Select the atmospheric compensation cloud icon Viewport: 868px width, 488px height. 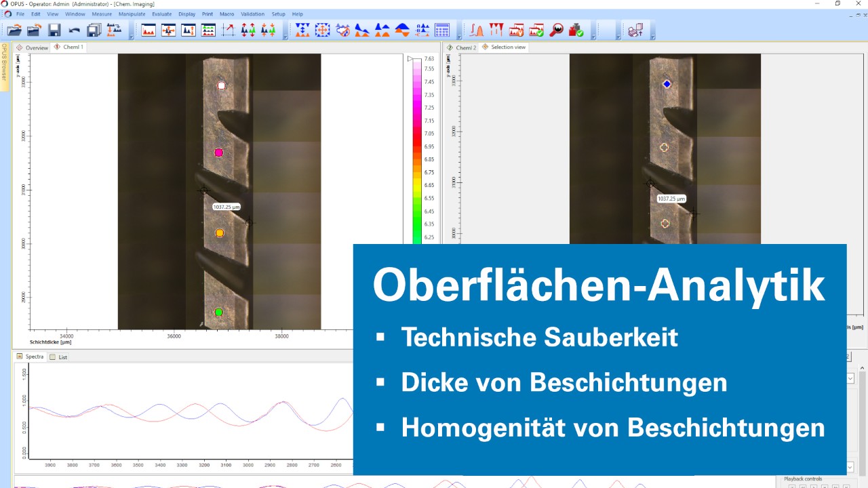[x=342, y=30]
